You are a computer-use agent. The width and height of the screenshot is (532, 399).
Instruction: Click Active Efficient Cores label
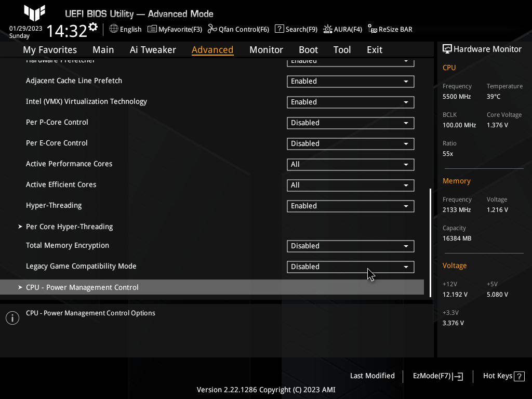coord(61,184)
